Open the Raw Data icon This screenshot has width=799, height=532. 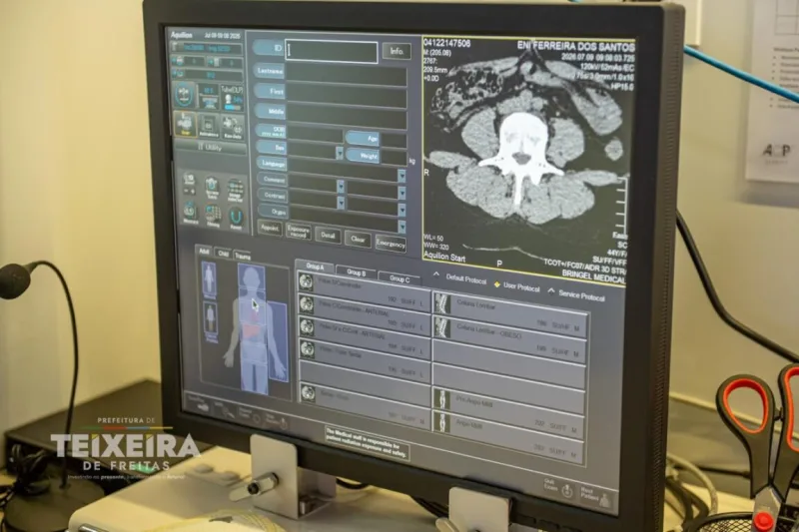(233, 128)
